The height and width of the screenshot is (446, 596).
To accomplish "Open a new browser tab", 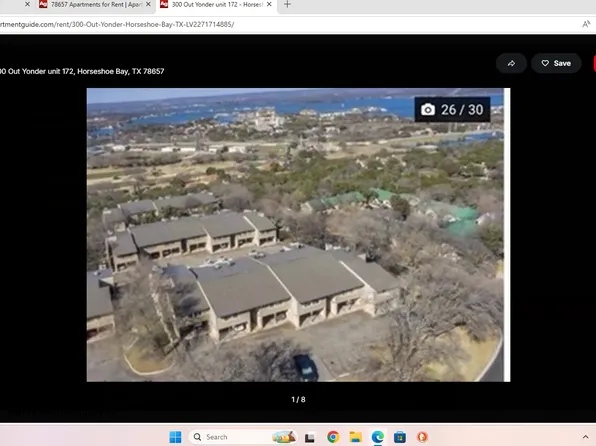I will pyautogui.click(x=287, y=5).
